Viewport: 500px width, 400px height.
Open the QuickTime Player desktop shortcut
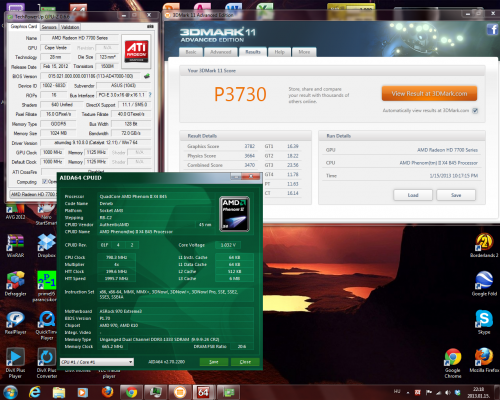pyautogui.click(x=46, y=325)
